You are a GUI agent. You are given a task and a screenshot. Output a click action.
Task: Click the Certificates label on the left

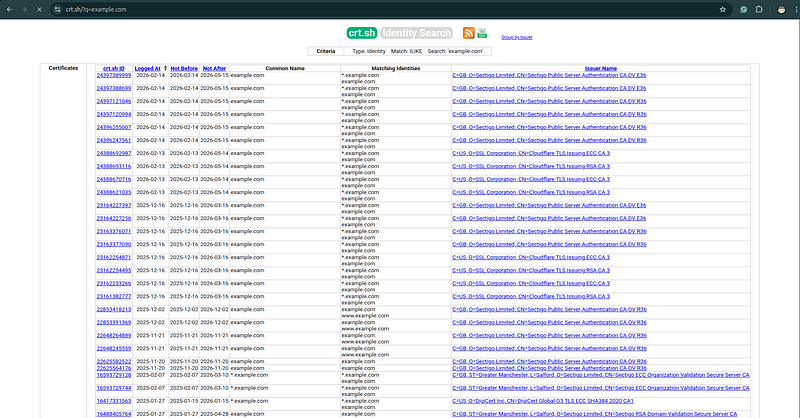[63, 68]
